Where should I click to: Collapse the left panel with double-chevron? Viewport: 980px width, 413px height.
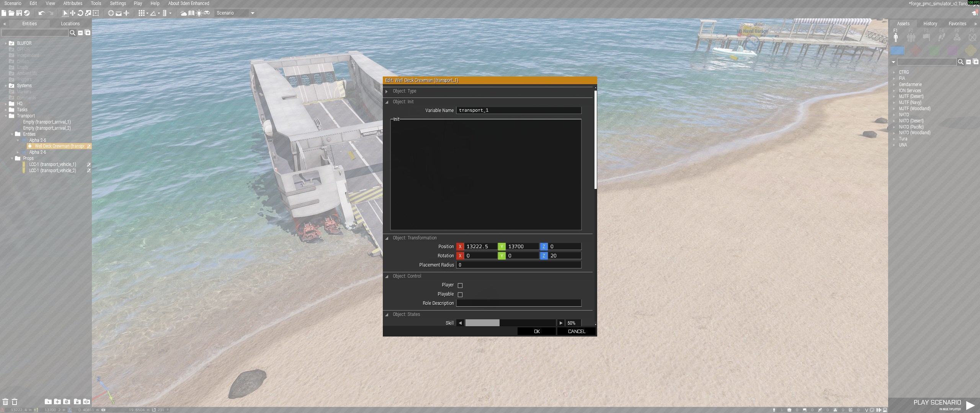pyautogui.click(x=5, y=24)
